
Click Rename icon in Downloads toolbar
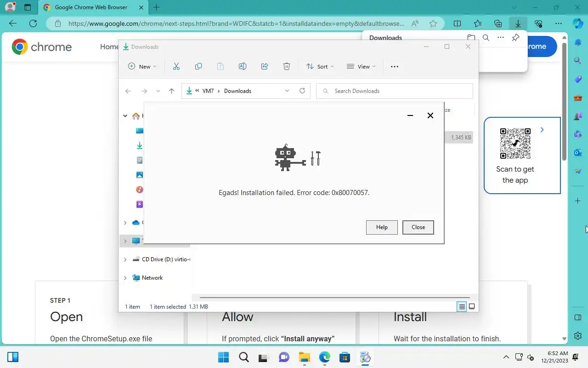click(243, 66)
